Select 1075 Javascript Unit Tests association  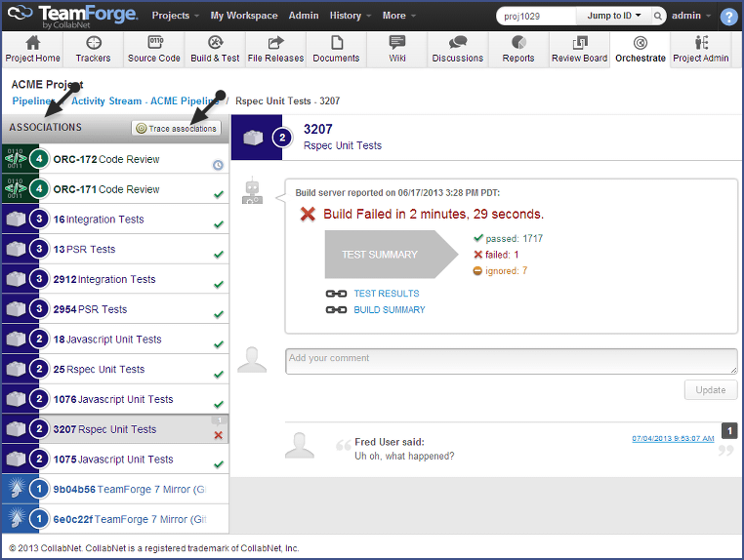point(116,459)
